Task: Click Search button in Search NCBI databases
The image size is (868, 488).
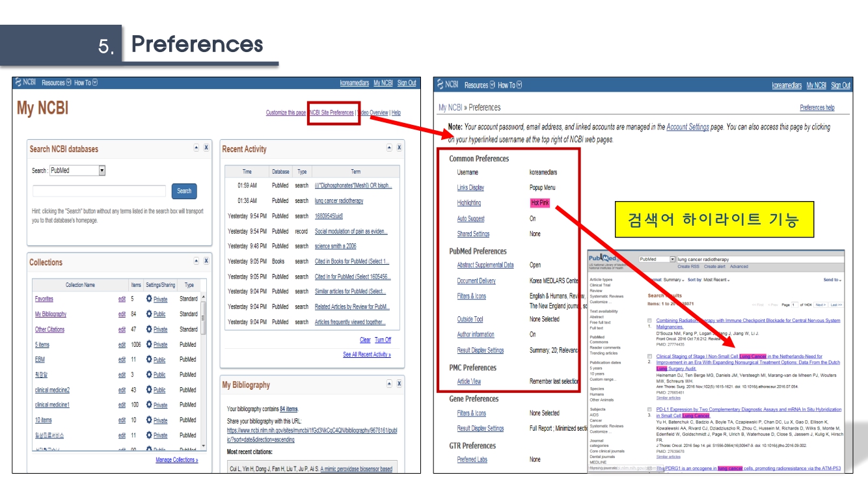Action: pyautogui.click(x=184, y=191)
